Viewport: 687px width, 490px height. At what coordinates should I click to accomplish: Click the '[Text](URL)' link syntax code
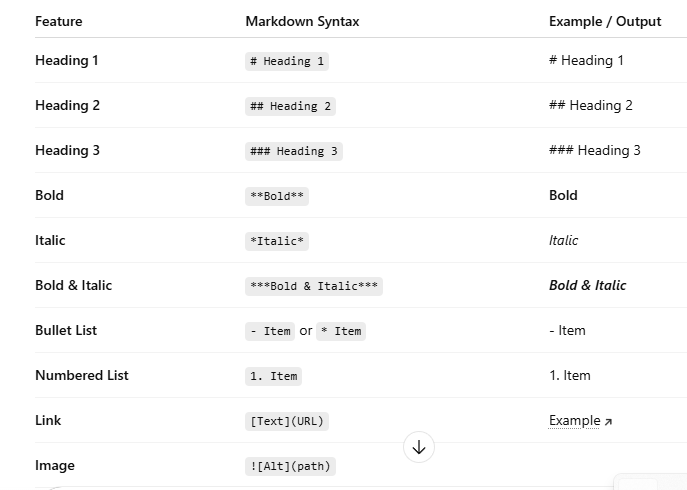coord(287,421)
